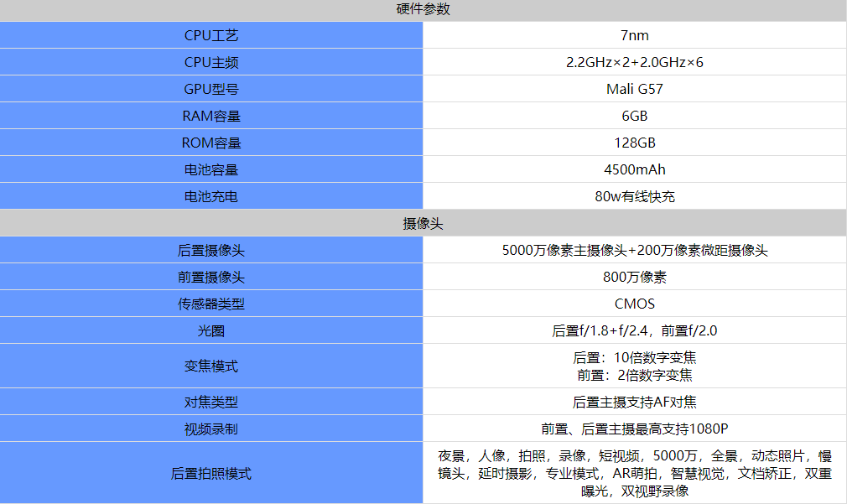
Task: Select the RAM容量 label cell
Action: pos(211,116)
